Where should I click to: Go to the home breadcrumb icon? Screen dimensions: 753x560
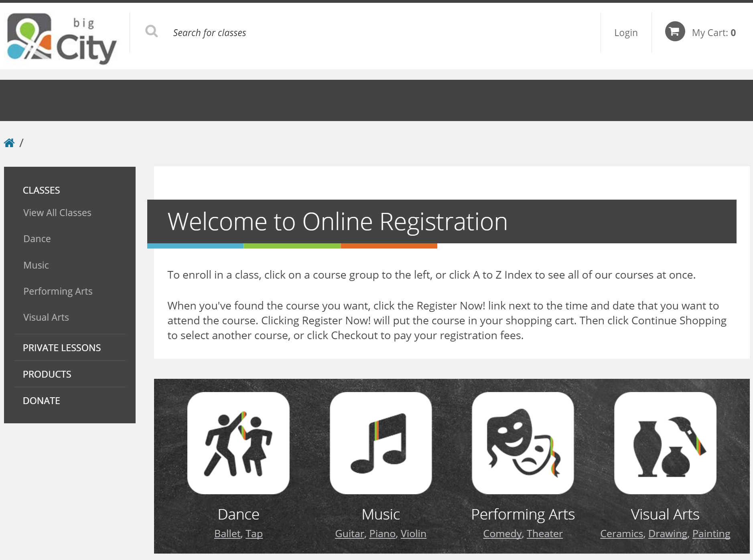pyautogui.click(x=9, y=143)
